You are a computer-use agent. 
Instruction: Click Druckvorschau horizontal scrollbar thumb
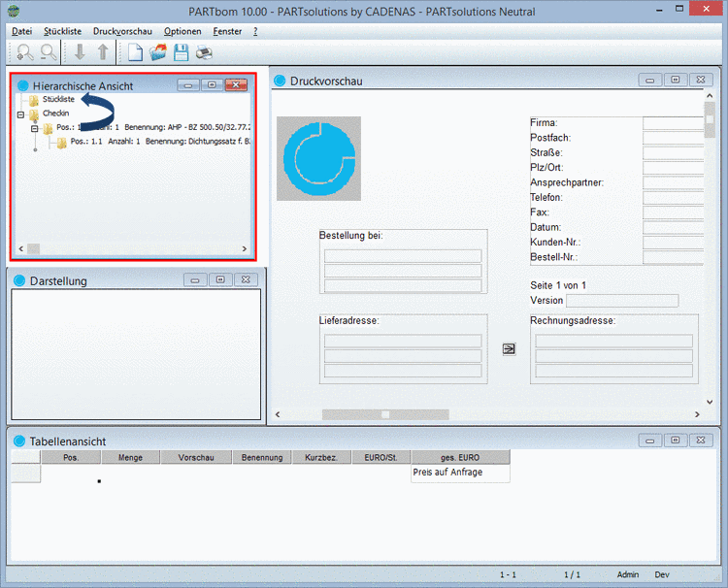pyautogui.click(x=385, y=414)
